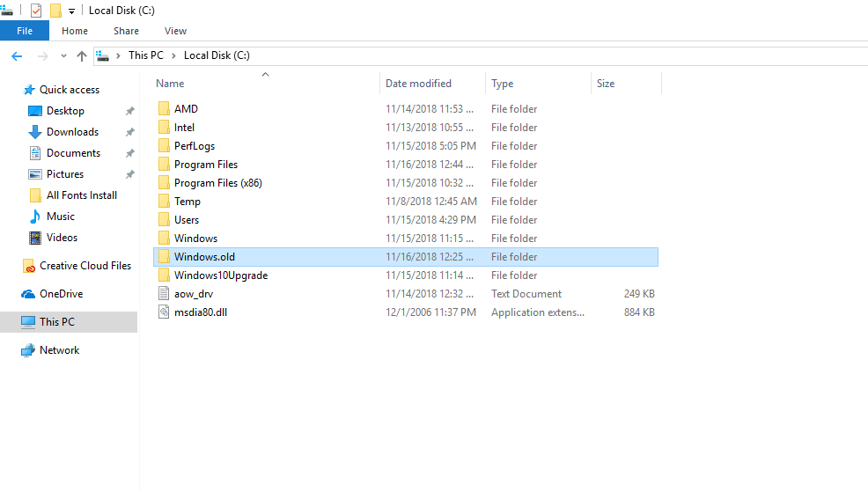This screenshot has height=492, width=868.
Task: Expand the chevron after This PC in the address bar
Action: coord(173,56)
